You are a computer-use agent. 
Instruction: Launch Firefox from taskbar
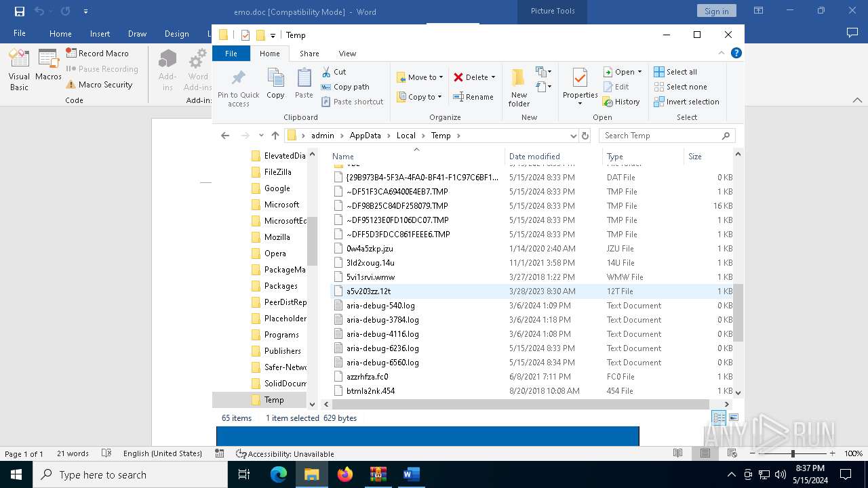(x=345, y=474)
